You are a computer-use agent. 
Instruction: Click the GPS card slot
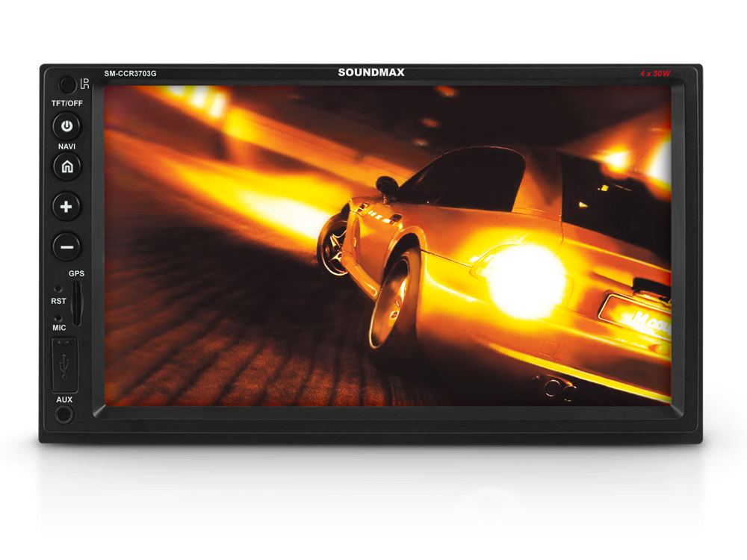pos(76,302)
